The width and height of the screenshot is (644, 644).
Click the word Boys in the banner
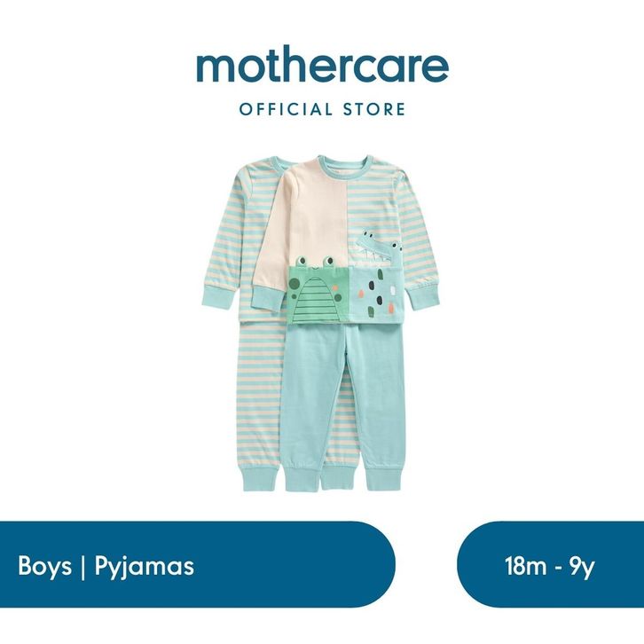click(x=44, y=566)
